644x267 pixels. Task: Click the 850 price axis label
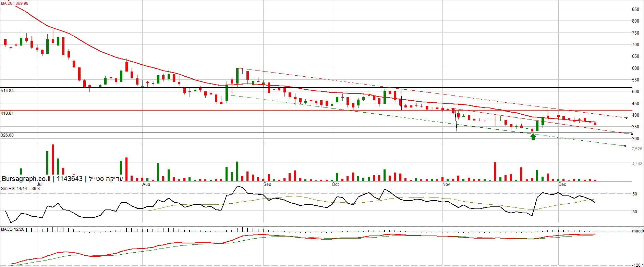pos(635,10)
